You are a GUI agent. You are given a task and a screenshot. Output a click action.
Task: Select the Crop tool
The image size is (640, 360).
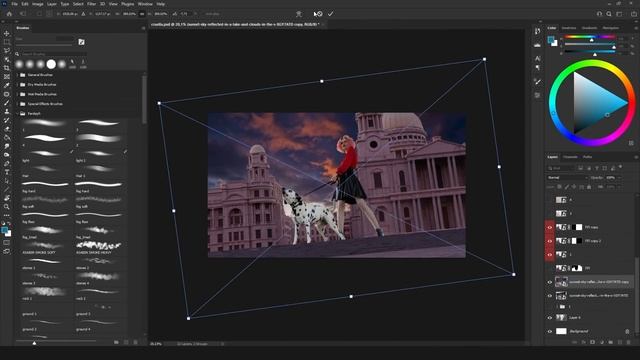[7, 68]
